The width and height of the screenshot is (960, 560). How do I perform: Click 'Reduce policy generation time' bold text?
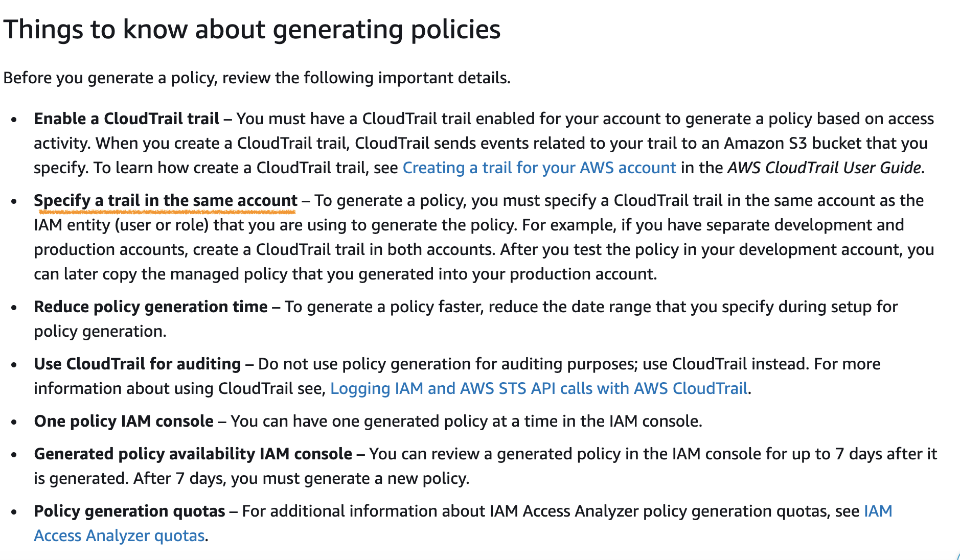(151, 307)
